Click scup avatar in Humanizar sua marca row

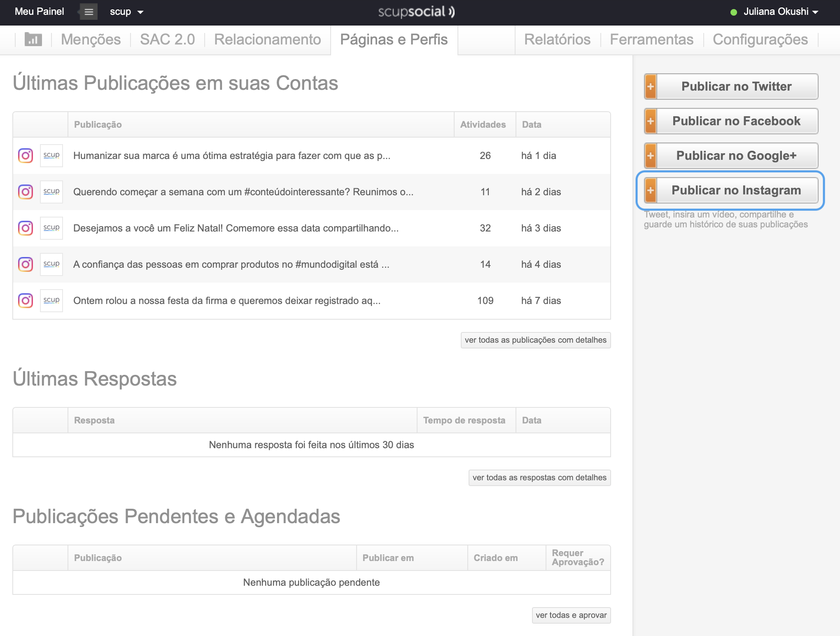pyautogui.click(x=51, y=156)
